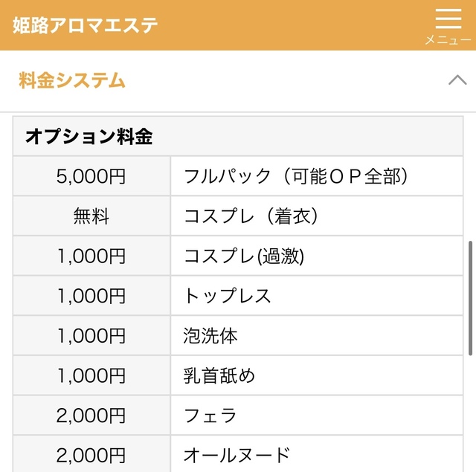Screen dimensions: 476x472
Task: Collapse the 料金システム section chevron
Action: click(457, 80)
